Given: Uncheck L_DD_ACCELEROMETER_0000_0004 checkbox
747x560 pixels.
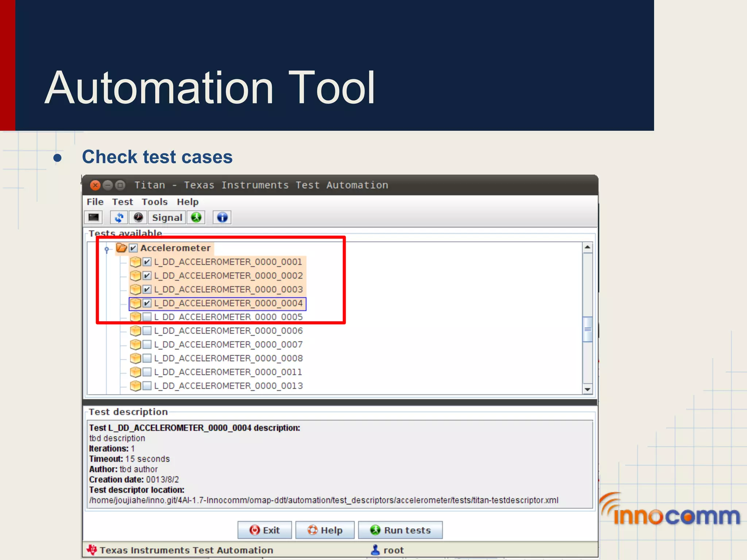Looking at the screenshot, I should 147,303.
